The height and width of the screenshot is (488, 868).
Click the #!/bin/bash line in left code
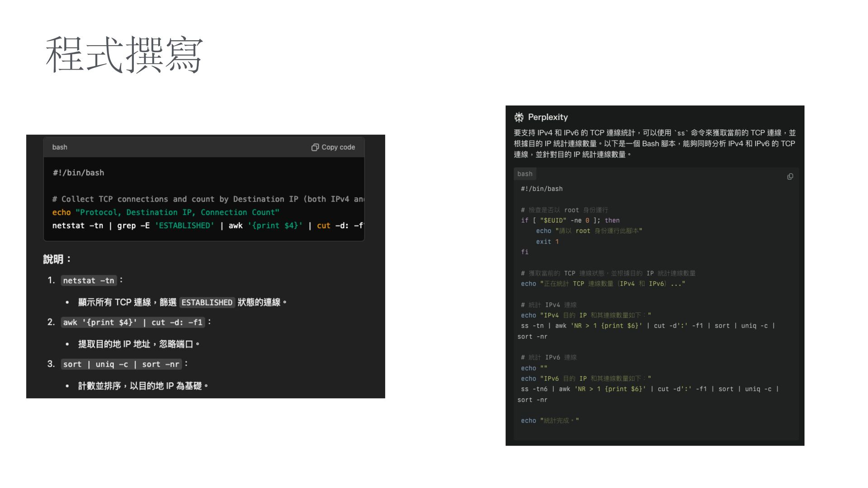pos(78,173)
